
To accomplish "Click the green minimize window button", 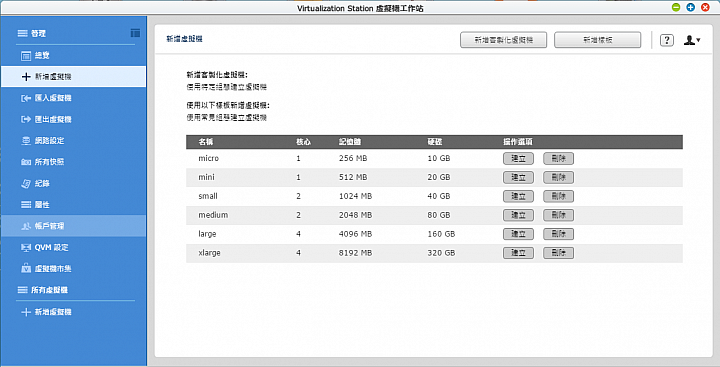I will (675, 7).
